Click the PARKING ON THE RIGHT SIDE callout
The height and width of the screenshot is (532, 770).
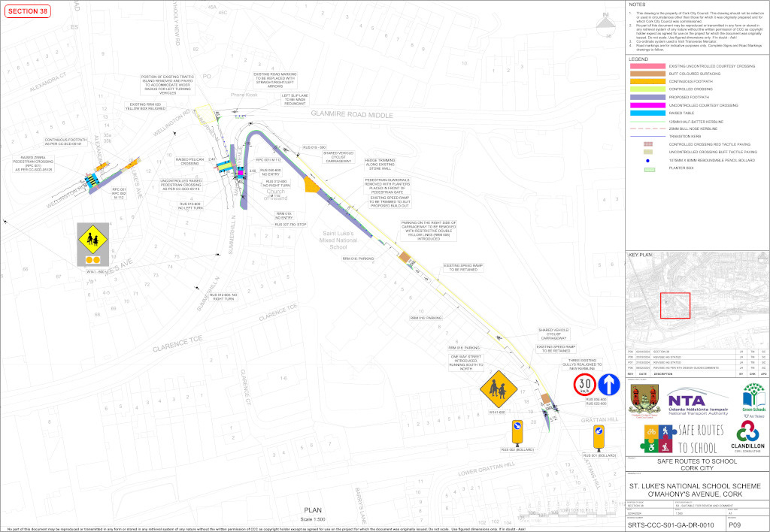(429, 231)
